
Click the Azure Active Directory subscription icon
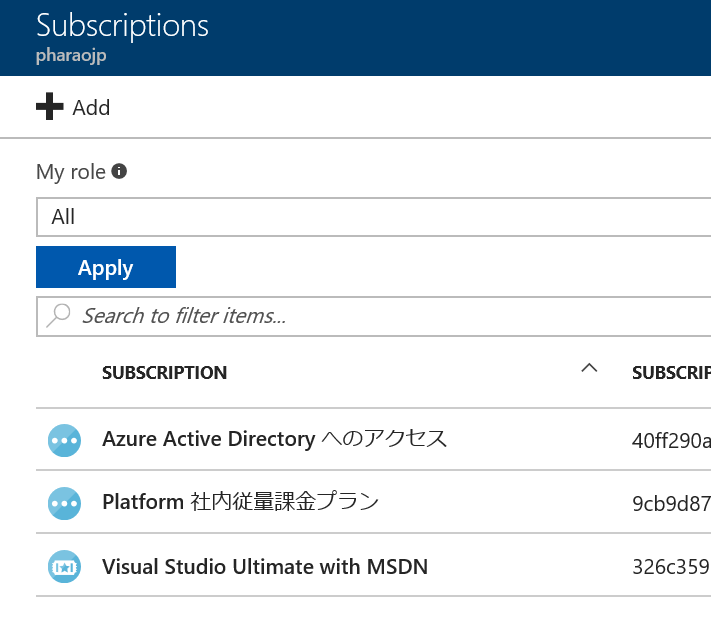(64, 440)
